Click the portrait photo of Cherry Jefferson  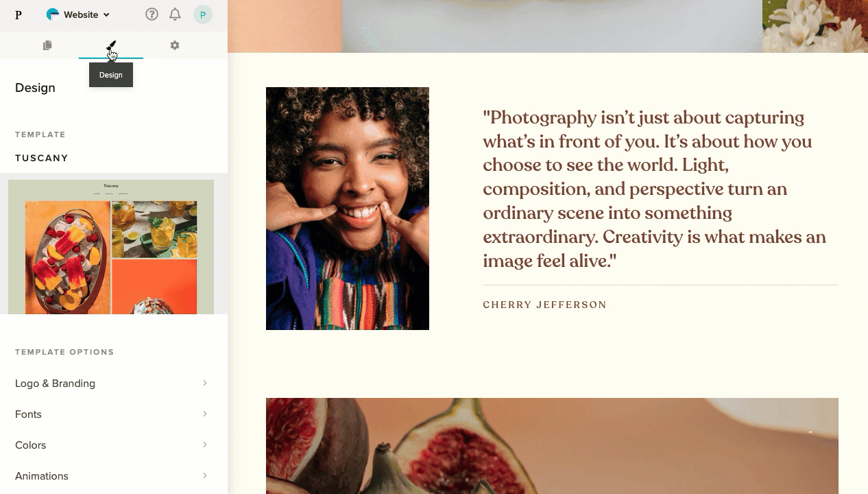pyautogui.click(x=348, y=209)
